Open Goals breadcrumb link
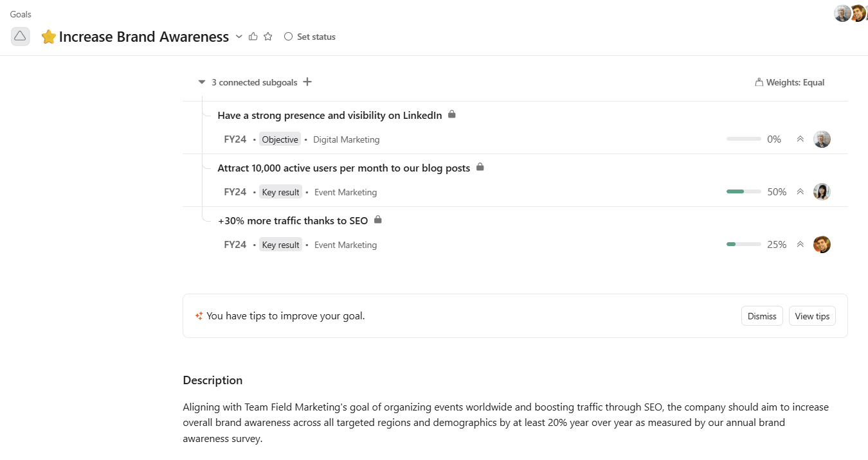Viewport: 868px width, 460px height. pyautogui.click(x=21, y=14)
